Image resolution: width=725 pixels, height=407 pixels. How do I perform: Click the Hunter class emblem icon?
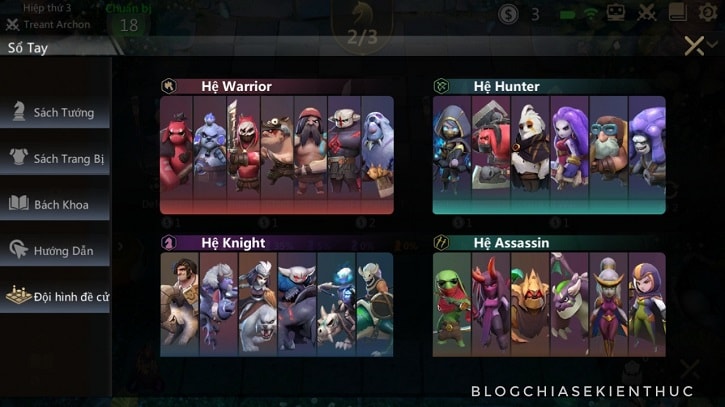(441, 86)
